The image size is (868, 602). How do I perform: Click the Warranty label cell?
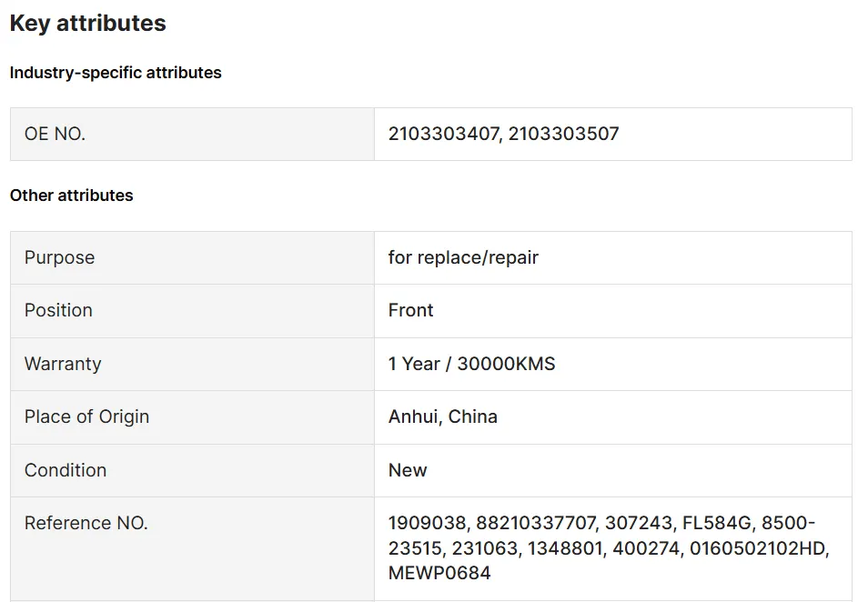click(63, 364)
